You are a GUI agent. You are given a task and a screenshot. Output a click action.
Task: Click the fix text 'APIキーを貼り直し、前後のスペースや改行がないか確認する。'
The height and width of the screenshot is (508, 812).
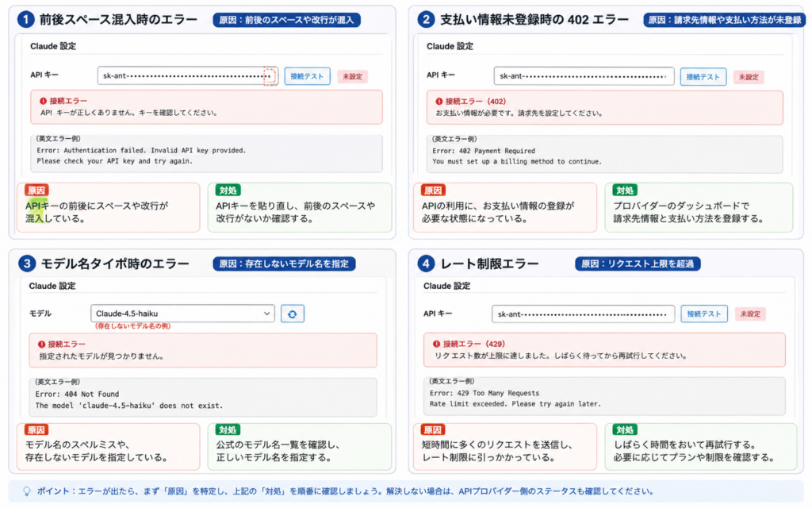click(295, 212)
